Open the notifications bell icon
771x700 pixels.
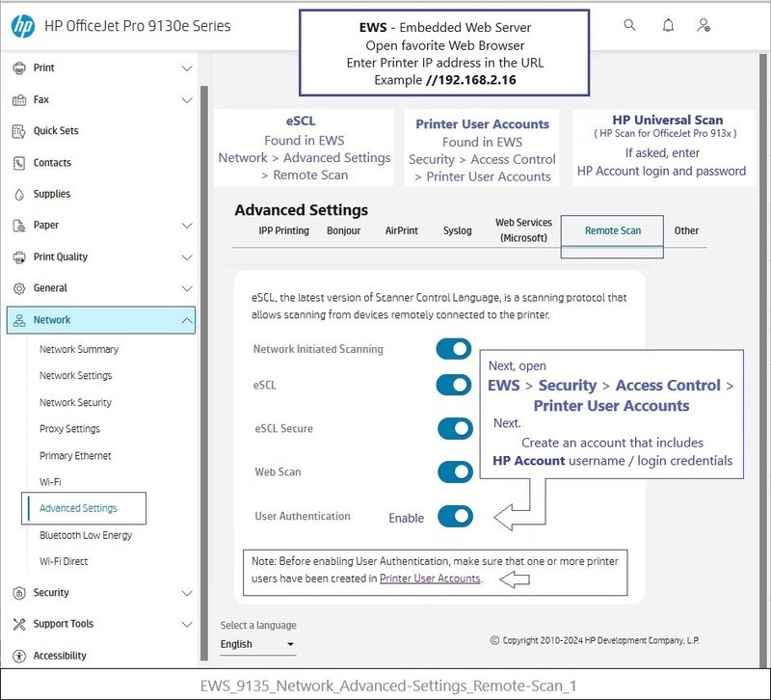(668, 26)
